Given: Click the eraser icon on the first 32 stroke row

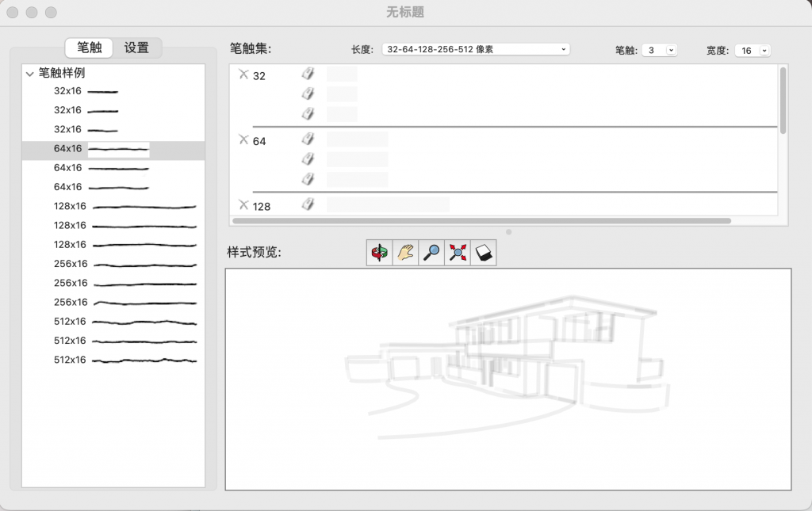Looking at the screenshot, I should [x=308, y=73].
